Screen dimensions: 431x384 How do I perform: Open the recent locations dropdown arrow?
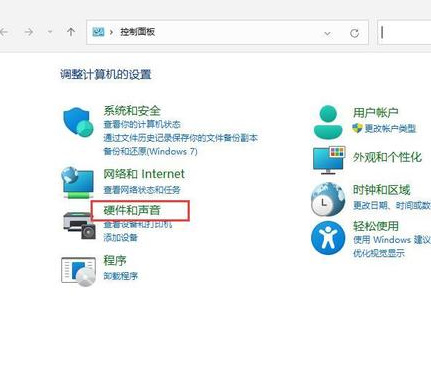click(x=50, y=32)
